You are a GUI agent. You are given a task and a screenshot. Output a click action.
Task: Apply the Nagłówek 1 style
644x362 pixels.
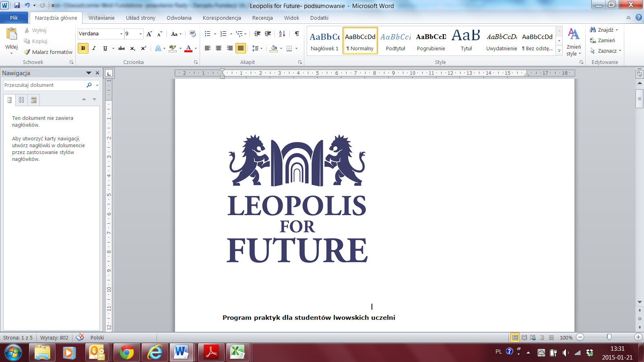coord(325,41)
